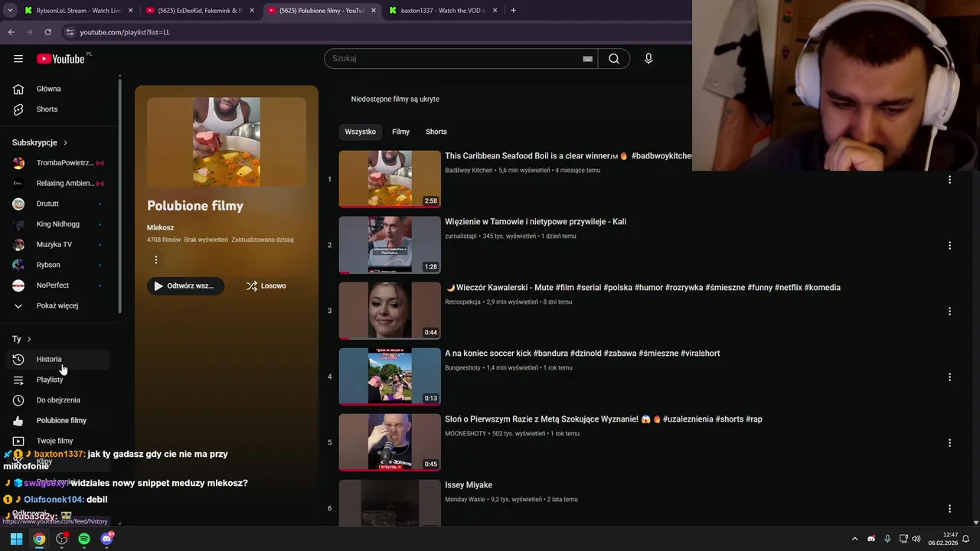Open playlist three-dot options menu
The width and height of the screenshot is (980, 551).
156,260
